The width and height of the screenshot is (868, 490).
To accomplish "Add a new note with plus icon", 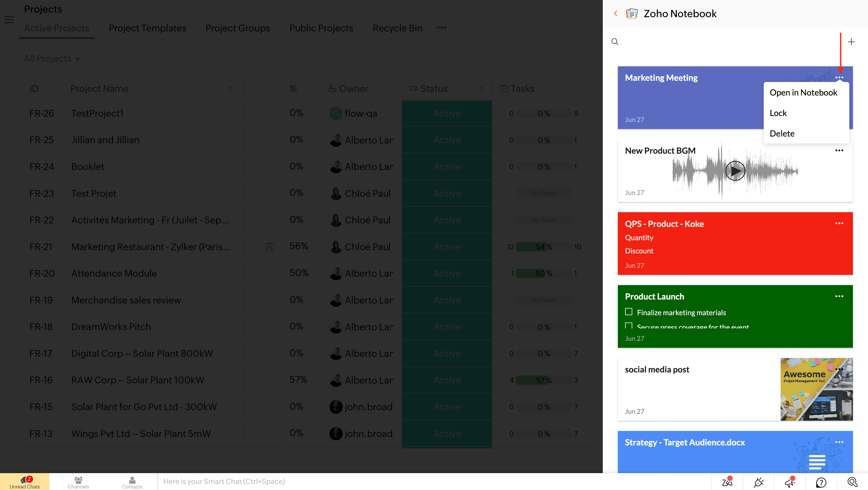I will [851, 42].
